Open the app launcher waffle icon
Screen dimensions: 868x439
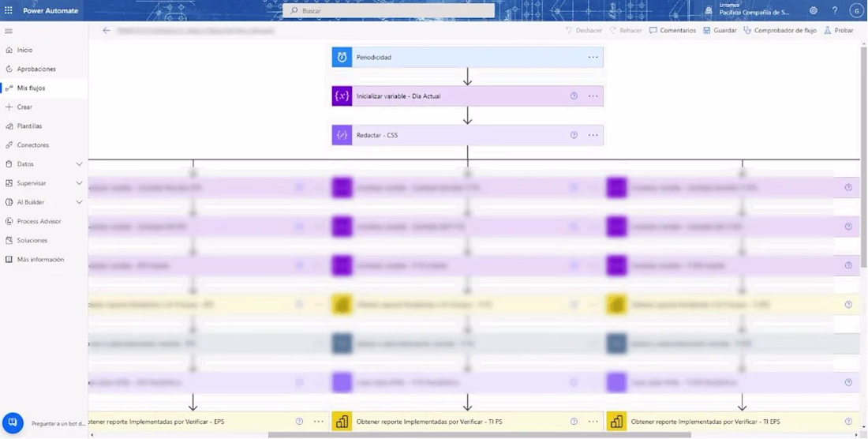pyautogui.click(x=9, y=10)
